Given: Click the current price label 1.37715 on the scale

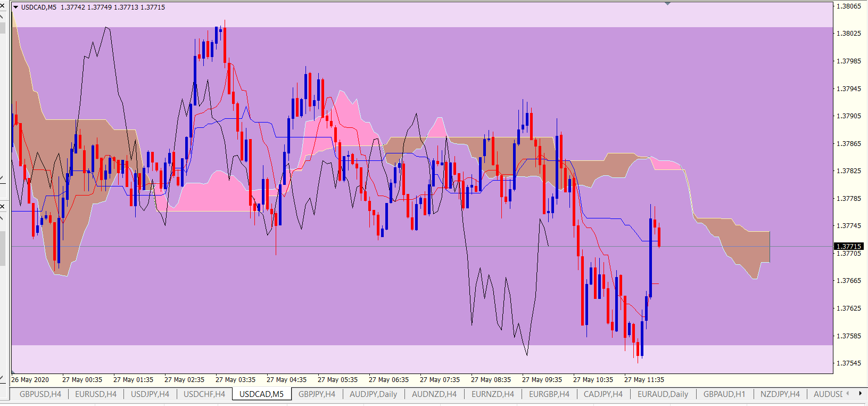Looking at the screenshot, I should [849, 246].
